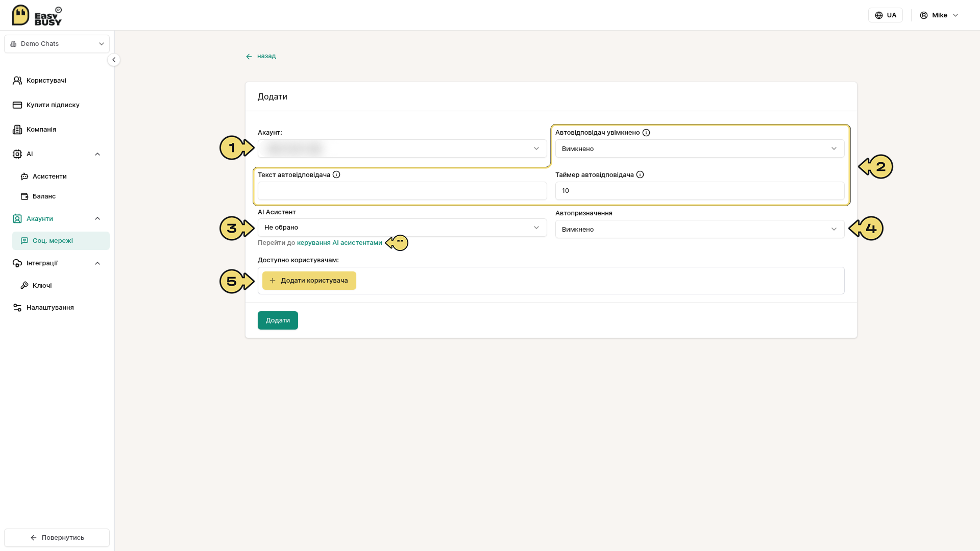This screenshot has width=980, height=551.
Task: Click the EasyBusy logo
Action: pyautogui.click(x=37, y=15)
